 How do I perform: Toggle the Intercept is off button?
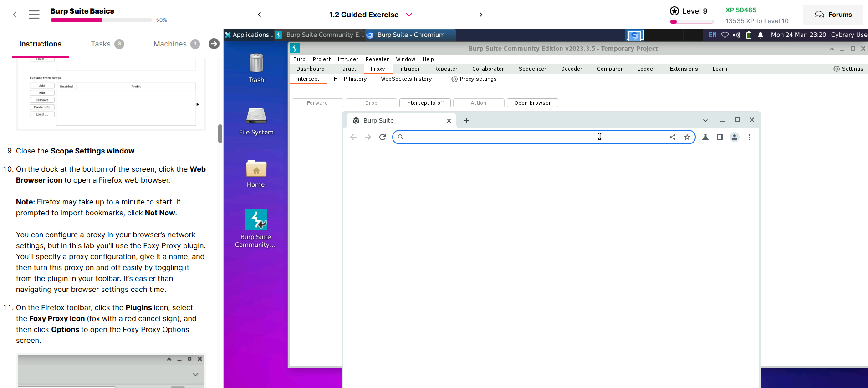pos(425,103)
